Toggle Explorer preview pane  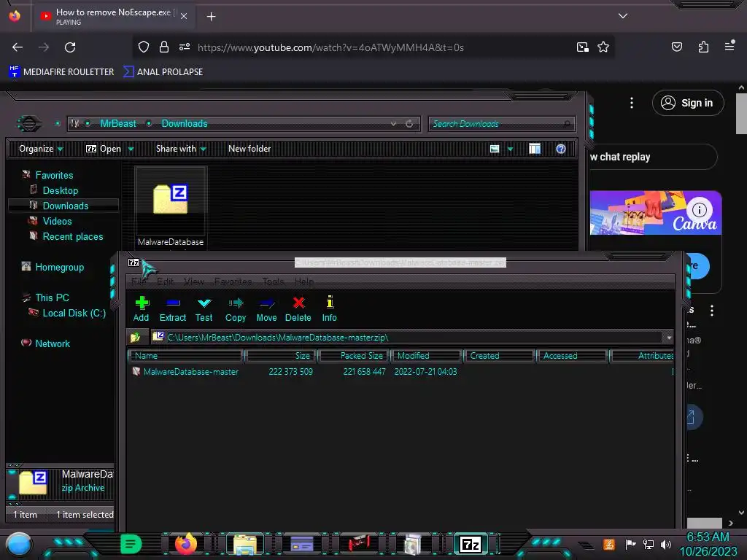[535, 149]
